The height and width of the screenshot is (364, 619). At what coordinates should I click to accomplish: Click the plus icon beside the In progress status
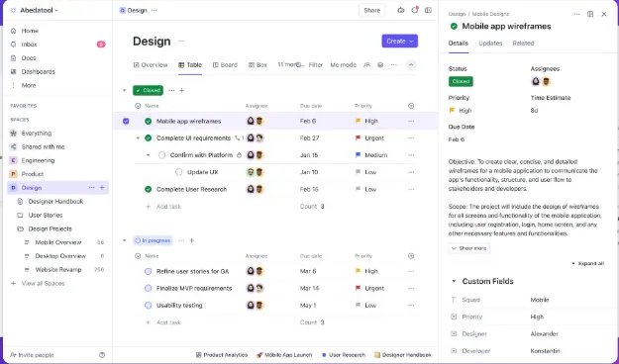pos(192,240)
